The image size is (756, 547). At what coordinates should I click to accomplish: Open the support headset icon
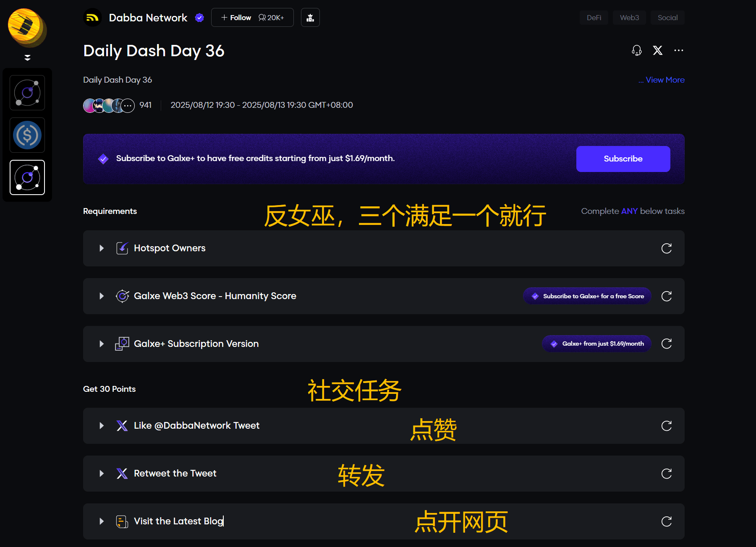[x=637, y=50]
